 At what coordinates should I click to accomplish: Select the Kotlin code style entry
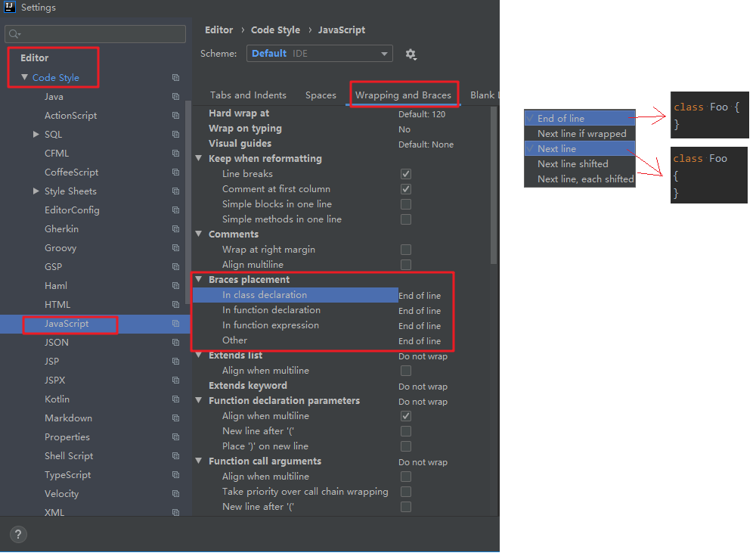[x=57, y=399]
